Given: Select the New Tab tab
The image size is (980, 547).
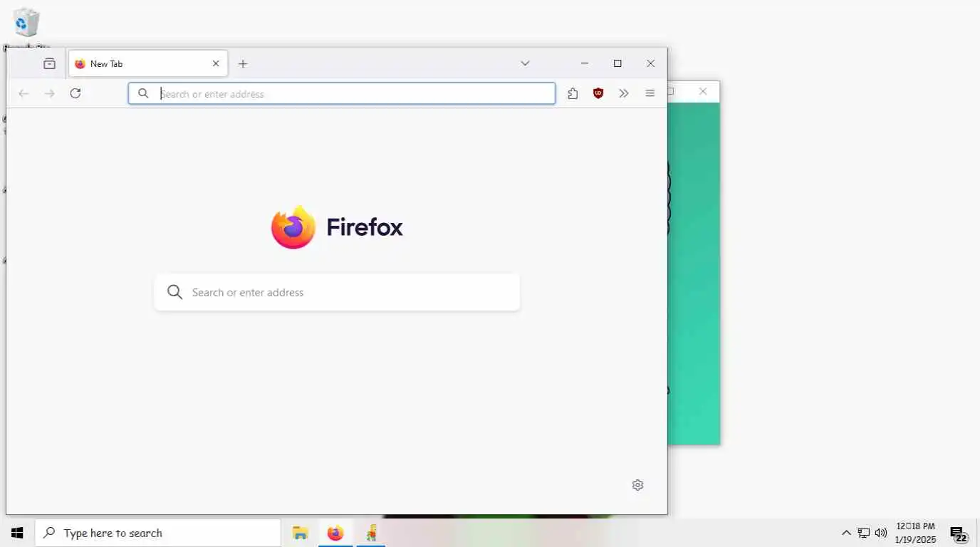Looking at the screenshot, I should 148,63.
